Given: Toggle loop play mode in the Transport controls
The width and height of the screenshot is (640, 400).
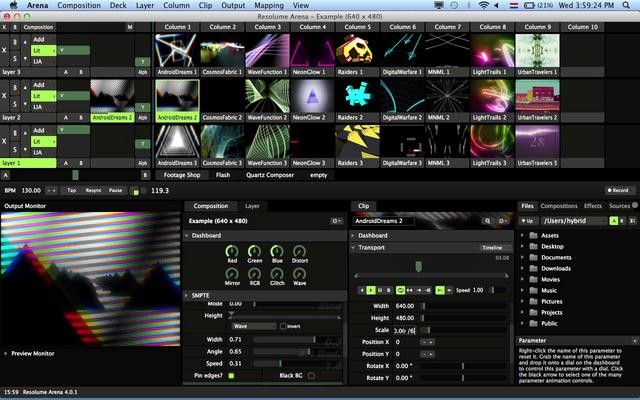Looking at the screenshot, I should (x=400, y=290).
